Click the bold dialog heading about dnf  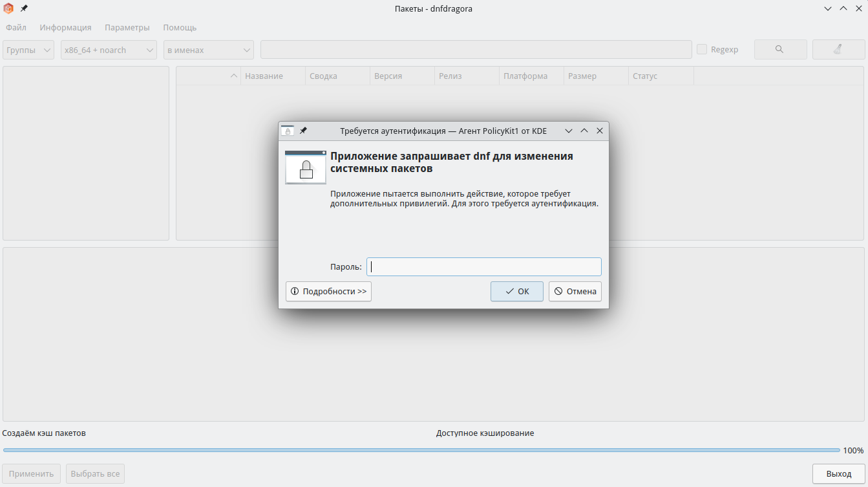pyautogui.click(x=452, y=162)
